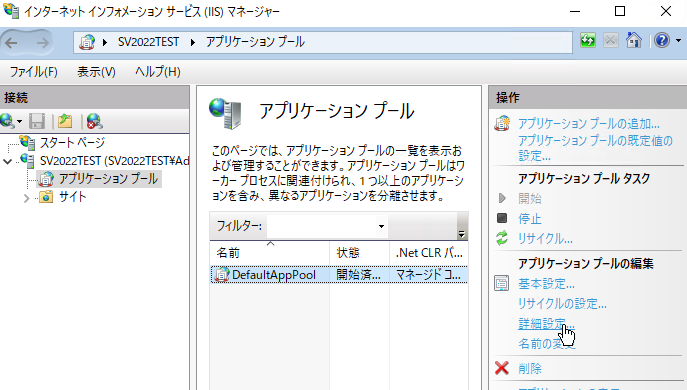Click アプリケーション プール in the address bar
Screen dimensions: 687x390
255,42
